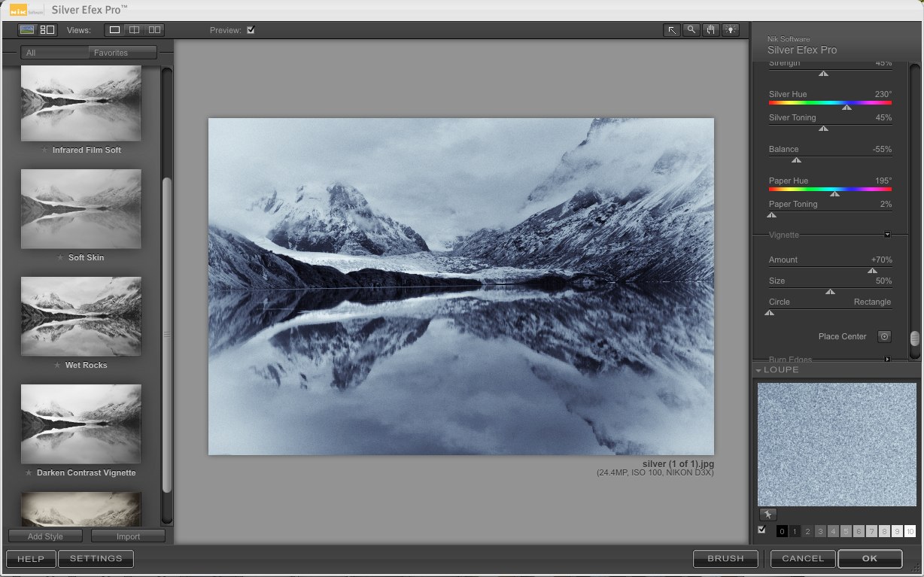Click the Silver Hue color slider
Screen dimensions: 924x577
(830, 102)
